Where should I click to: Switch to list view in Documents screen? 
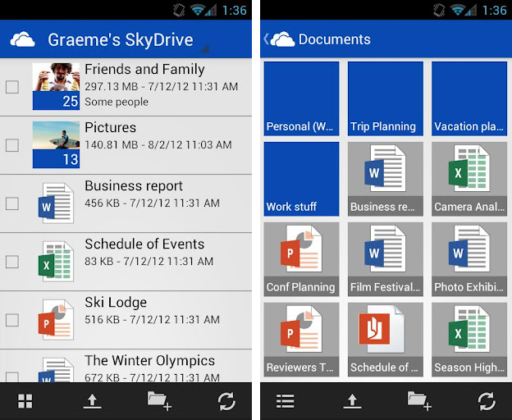click(x=285, y=401)
